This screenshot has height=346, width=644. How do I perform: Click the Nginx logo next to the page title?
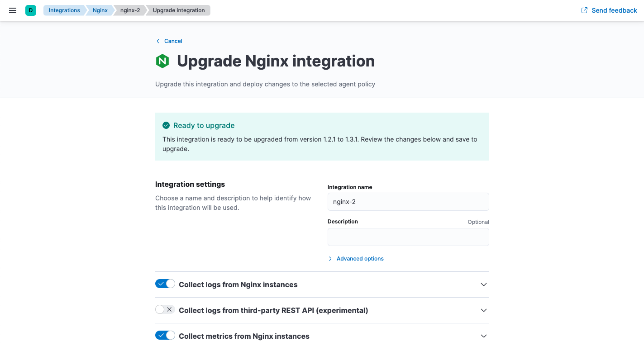pyautogui.click(x=162, y=61)
